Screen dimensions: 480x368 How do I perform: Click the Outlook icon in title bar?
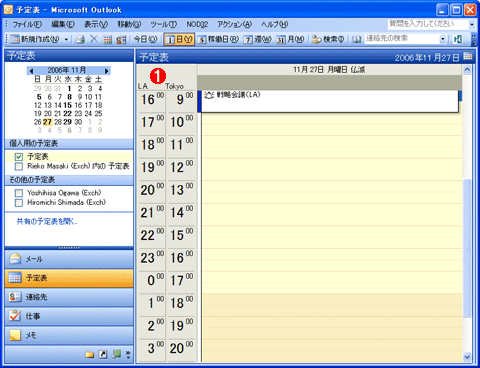8,9
